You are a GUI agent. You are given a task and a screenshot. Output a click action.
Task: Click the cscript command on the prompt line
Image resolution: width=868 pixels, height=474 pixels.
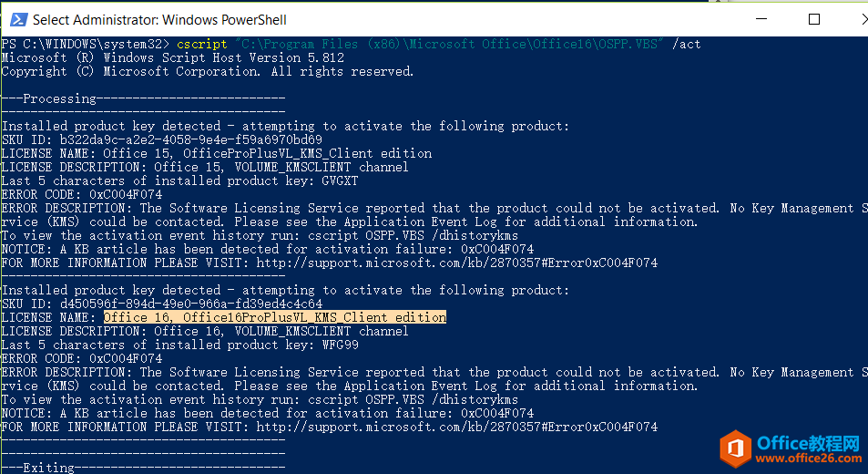[202, 45]
